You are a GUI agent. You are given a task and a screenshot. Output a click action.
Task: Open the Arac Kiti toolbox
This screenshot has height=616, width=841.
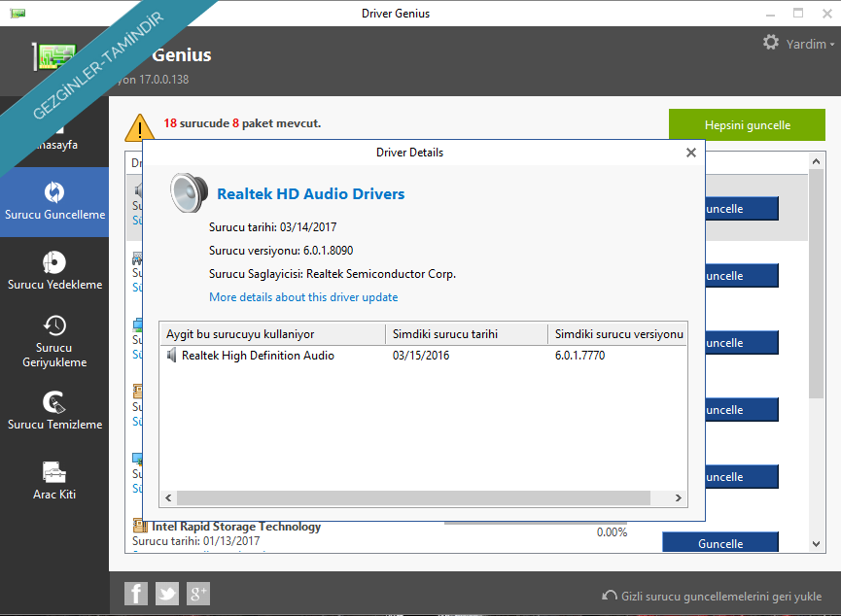point(54,481)
